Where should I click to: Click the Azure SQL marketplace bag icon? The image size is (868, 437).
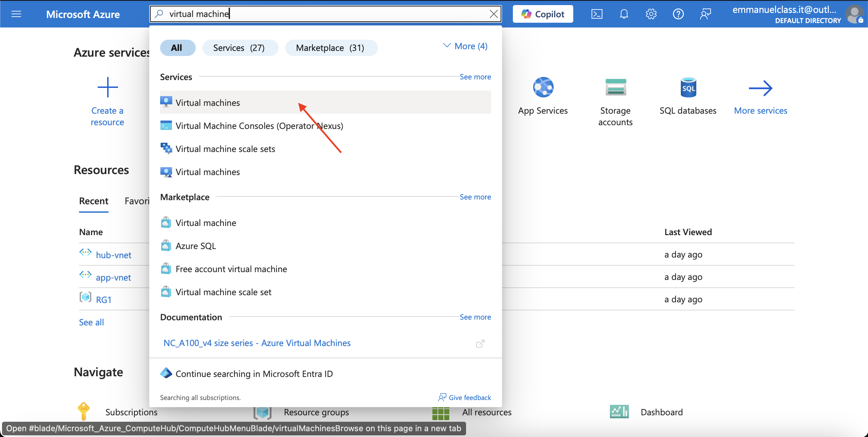(166, 245)
